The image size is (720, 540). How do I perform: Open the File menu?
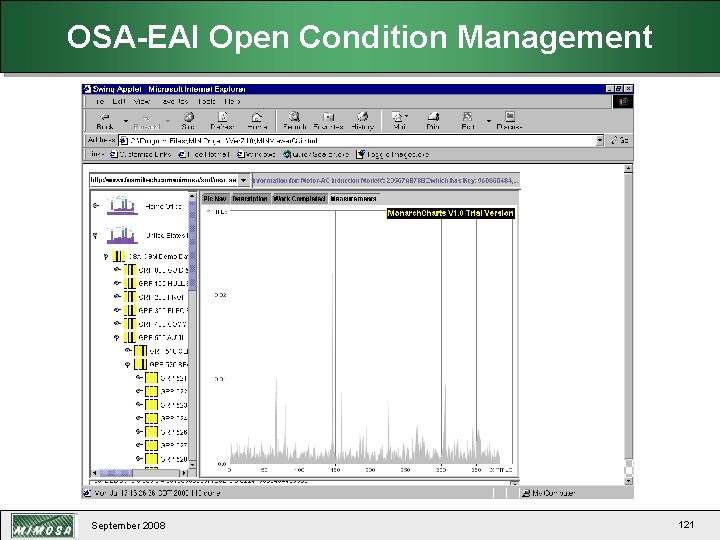[100, 101]
